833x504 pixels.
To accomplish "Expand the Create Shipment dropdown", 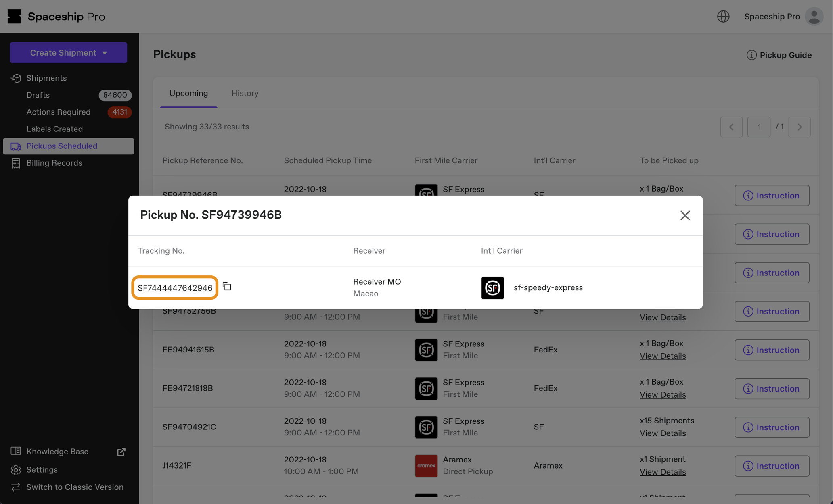I will [x=68, y=52].
